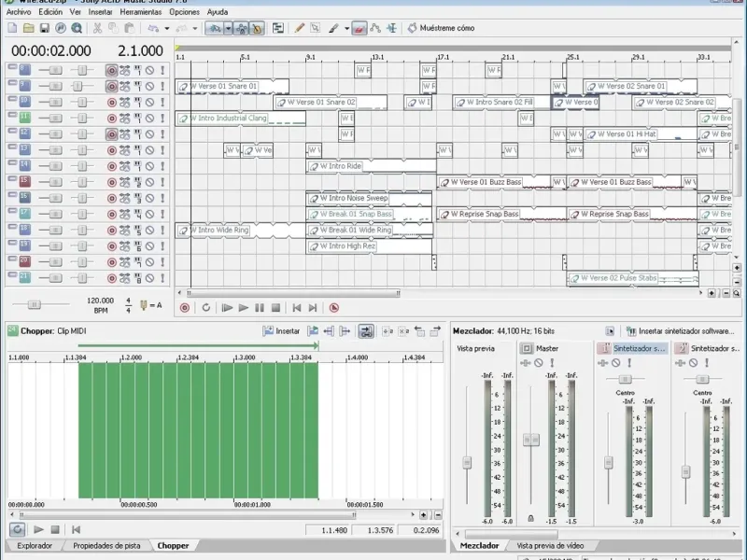
Task: Click the Muéstreme cómo button
Action: pyautogui.click(x=440, y=28)
